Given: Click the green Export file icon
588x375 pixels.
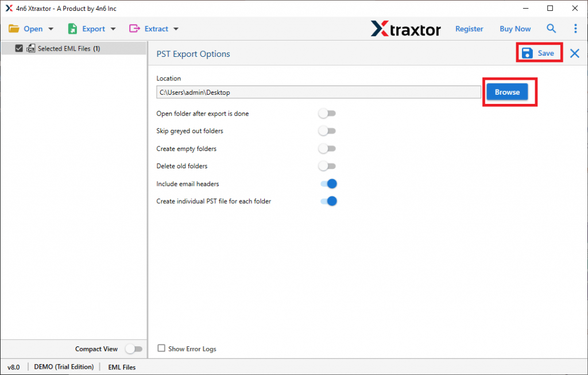Looking at the screenshot, I should pyautogui.click(x=72, y=29).
